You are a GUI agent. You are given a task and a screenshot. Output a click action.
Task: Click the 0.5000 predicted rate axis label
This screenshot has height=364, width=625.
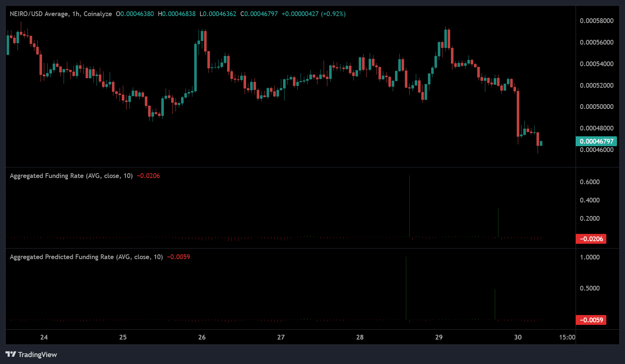(x=590, y=288)
